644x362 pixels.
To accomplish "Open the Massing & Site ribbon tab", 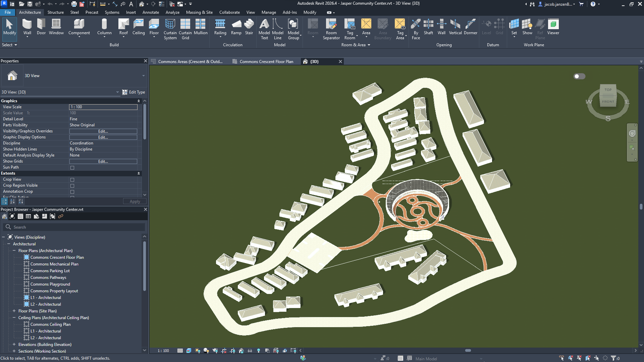I will 199,12.
